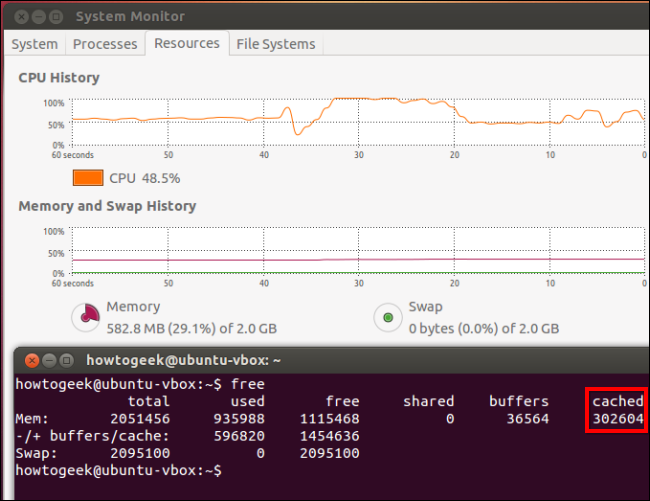Click the CPU History graph
The image size is (650, 501).
358,123
